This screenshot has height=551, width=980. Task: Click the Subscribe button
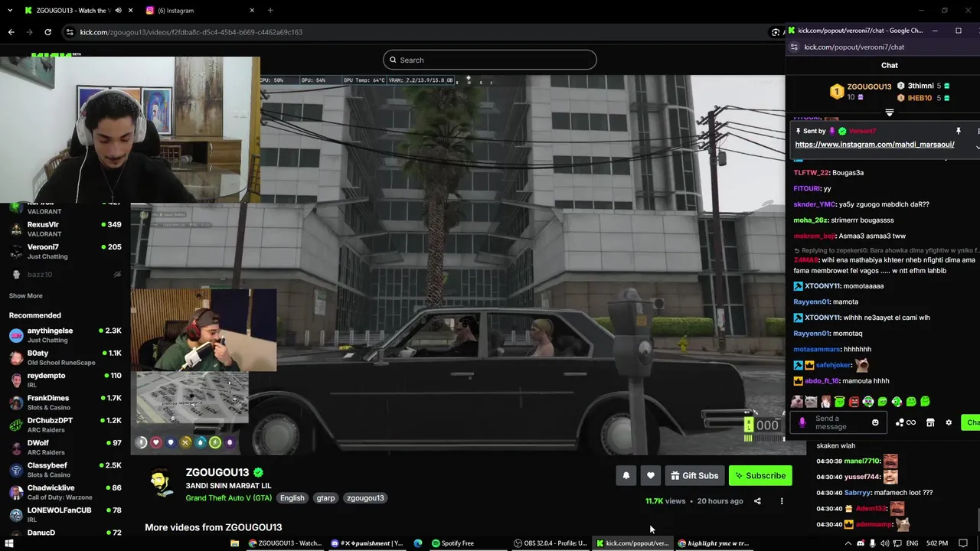760,475
